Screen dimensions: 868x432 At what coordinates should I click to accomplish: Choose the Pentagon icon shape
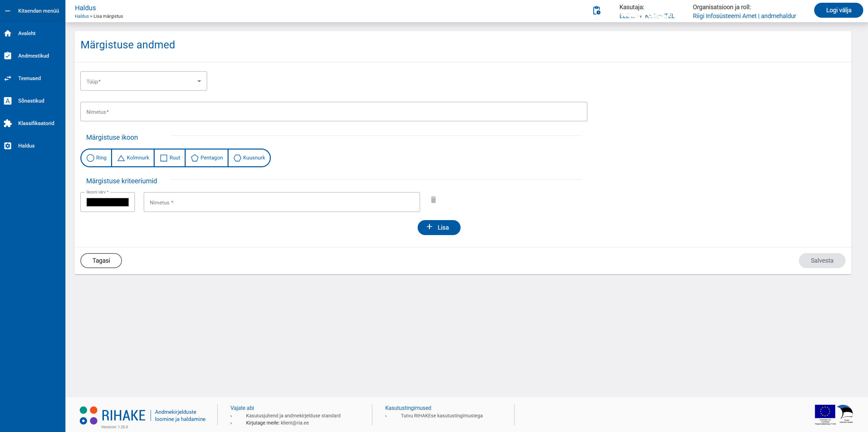click(x=207, y=158)
